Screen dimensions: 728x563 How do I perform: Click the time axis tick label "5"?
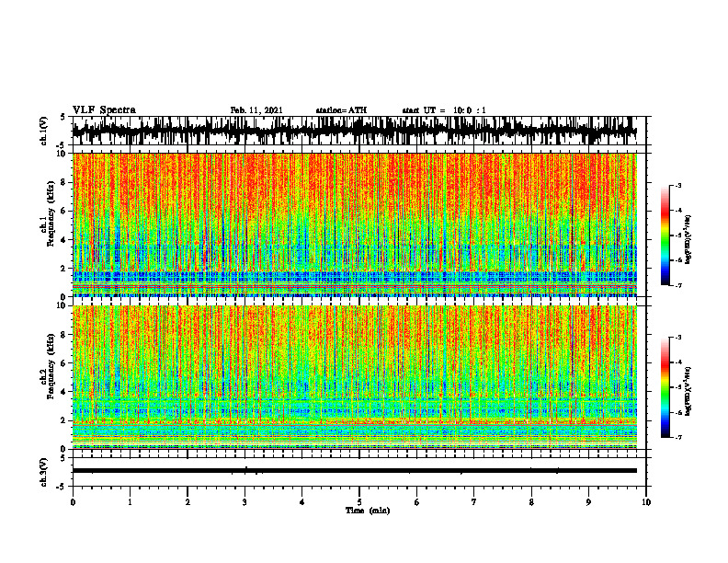pyautogui.click(x=359, y=502)
